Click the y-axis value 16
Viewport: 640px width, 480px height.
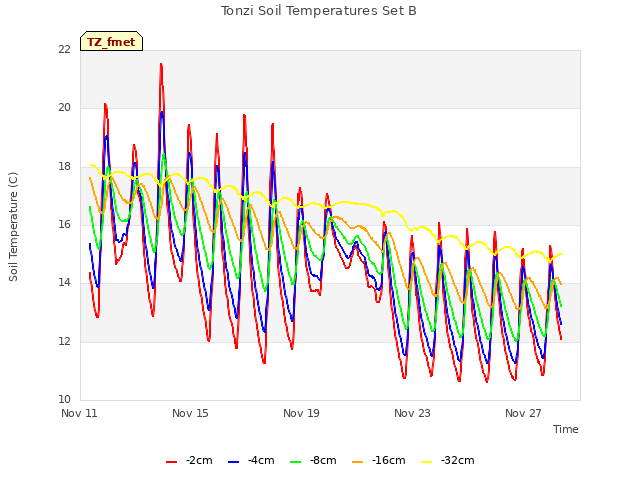click(x=64, y=224)
